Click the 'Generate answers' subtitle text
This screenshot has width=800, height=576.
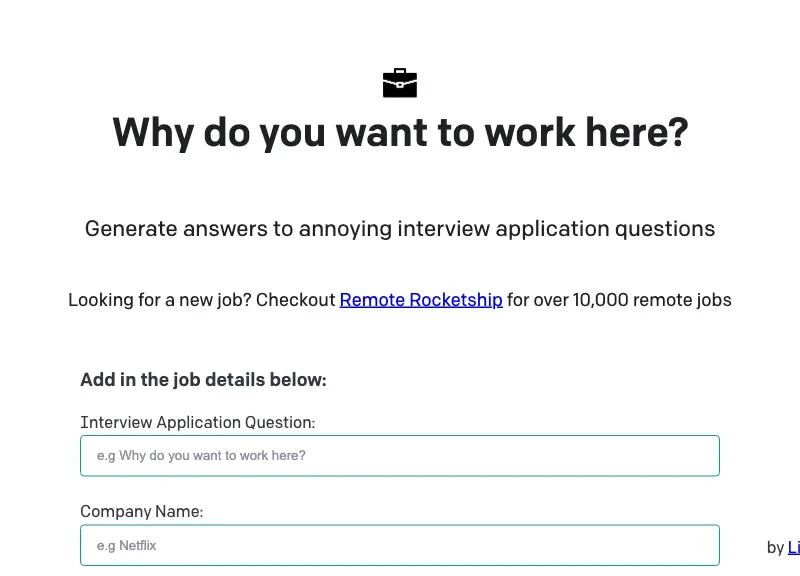pyautogui.click(x=400, y=229)
